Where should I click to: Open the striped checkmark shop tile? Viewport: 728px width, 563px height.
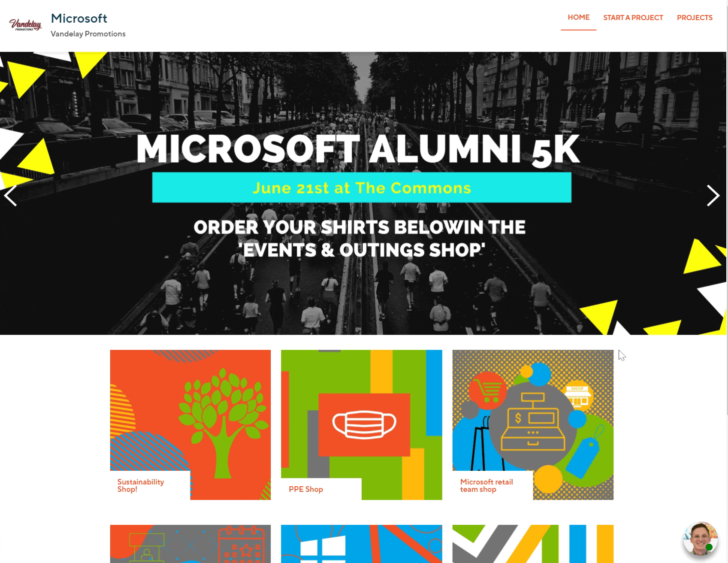532,543
